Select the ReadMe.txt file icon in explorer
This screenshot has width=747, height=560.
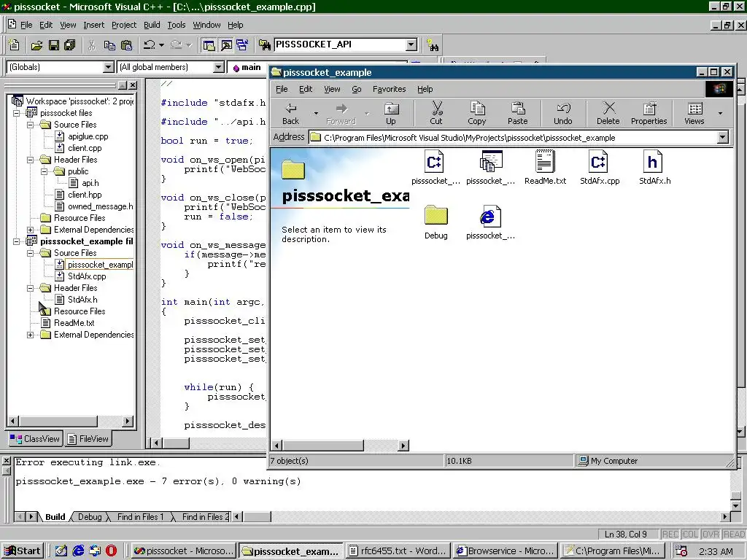[546, 167]
